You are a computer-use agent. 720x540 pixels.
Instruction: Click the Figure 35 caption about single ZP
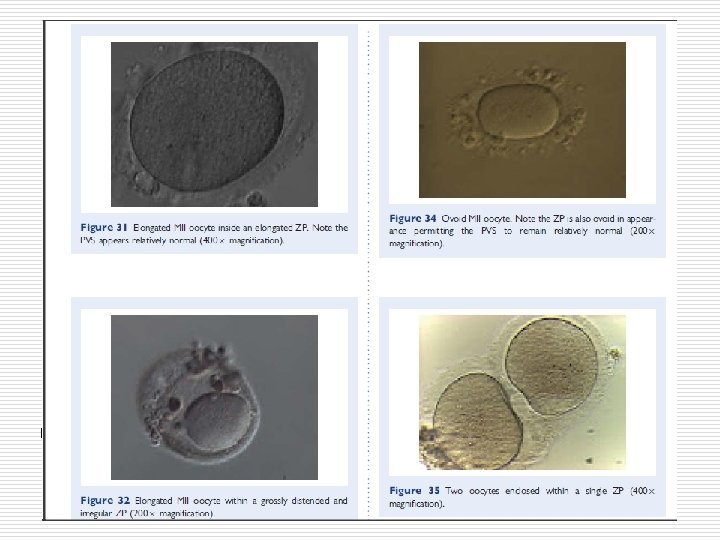[522, 497]
